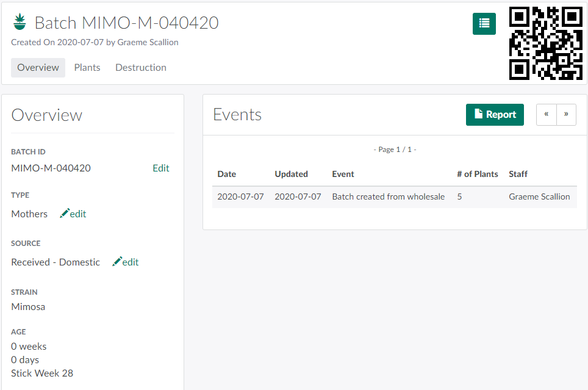Click the Staff column header

coord(518,174)
